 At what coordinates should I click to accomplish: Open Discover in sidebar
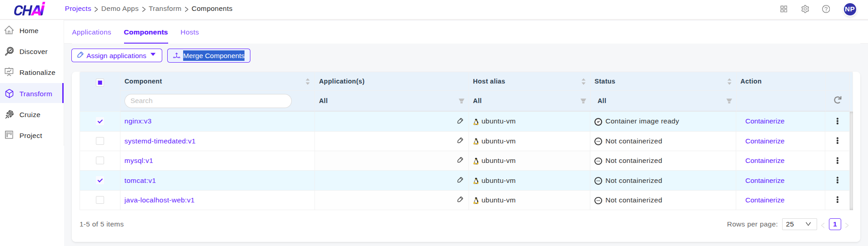coord(32,52)
